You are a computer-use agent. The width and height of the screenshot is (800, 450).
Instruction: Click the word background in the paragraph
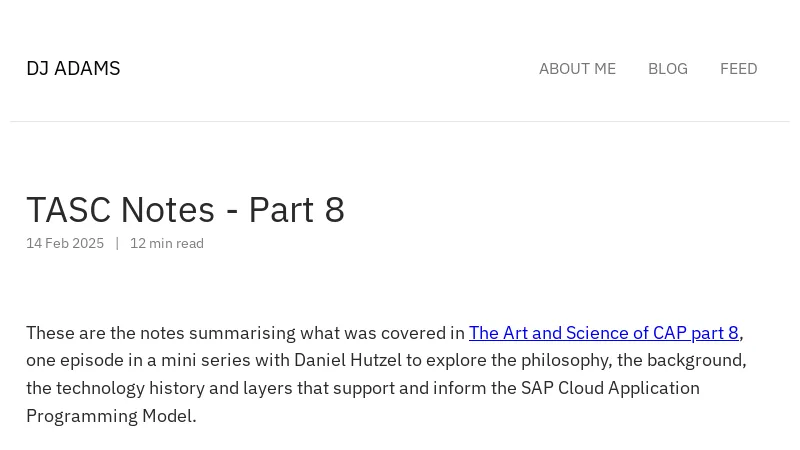point(695,360)
